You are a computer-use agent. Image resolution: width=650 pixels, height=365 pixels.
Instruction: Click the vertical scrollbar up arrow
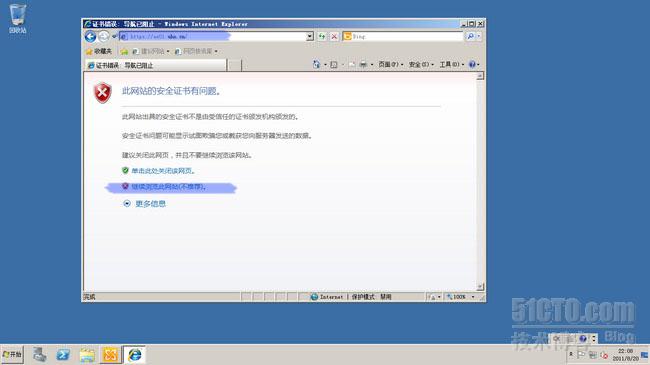tap(480, 76)
